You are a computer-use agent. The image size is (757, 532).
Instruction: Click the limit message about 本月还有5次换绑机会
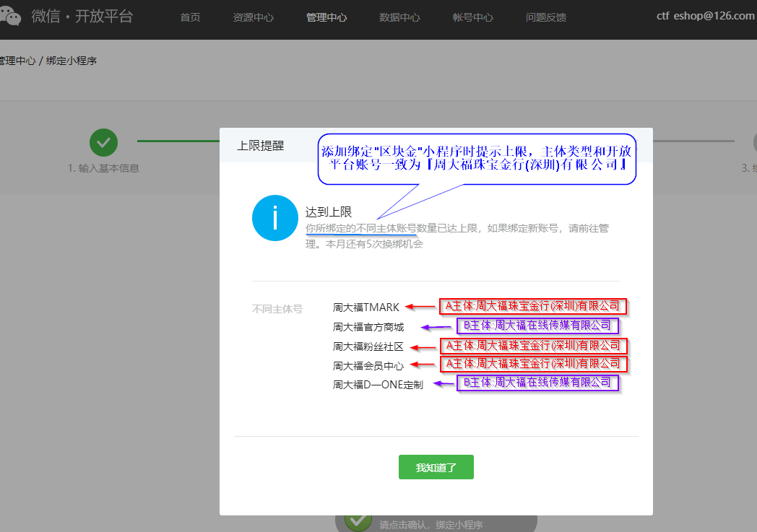(457, 236)
